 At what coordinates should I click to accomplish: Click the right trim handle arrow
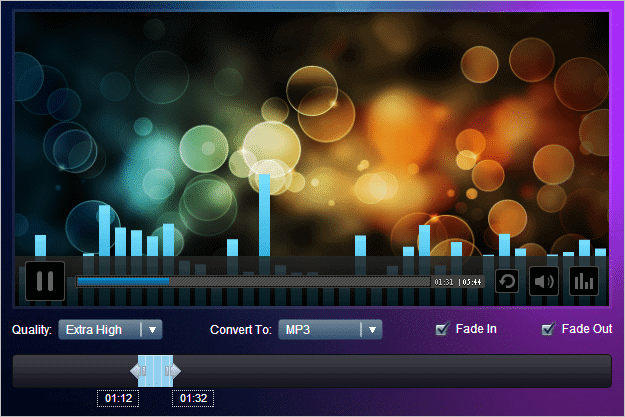pos(174,371)
